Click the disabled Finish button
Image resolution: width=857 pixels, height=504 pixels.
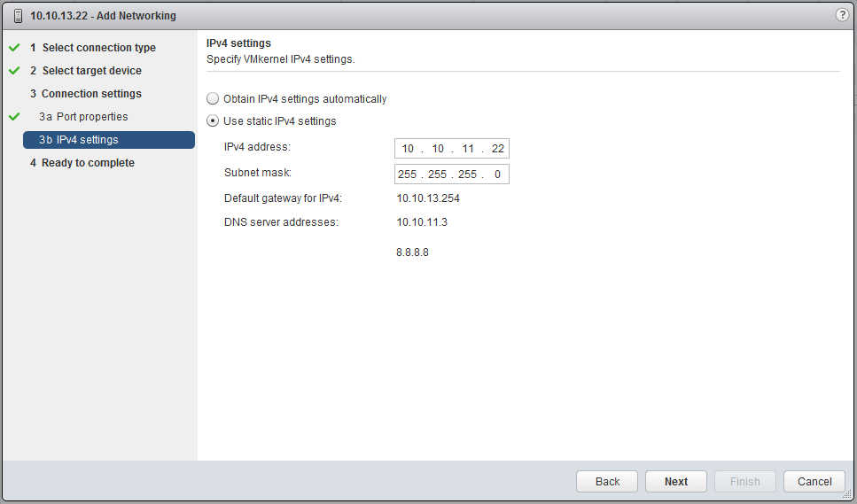745,481
